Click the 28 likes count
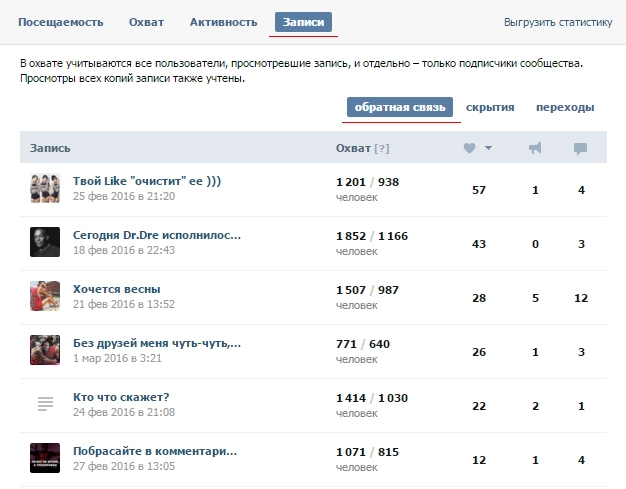This screenshot has width=626, height=489. coord(479,298)
